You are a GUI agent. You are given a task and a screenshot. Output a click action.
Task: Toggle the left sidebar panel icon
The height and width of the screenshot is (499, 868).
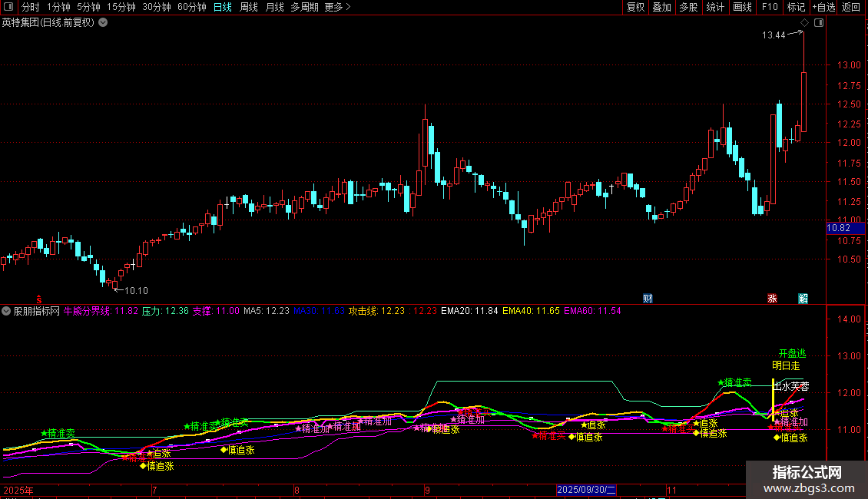[9, 8]
